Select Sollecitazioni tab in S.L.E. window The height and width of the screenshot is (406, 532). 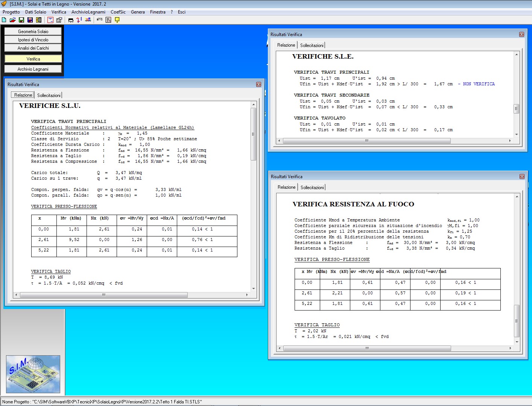point(312,45)
